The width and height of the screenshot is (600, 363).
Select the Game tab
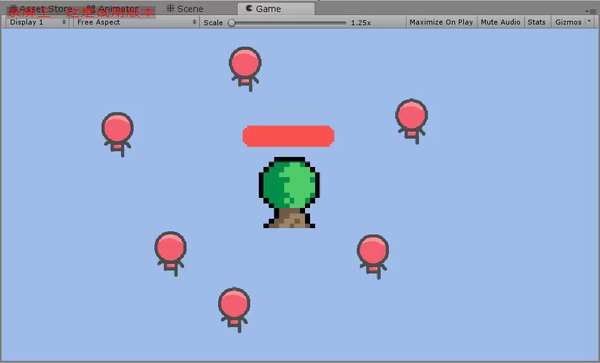(x=276, y=9)
